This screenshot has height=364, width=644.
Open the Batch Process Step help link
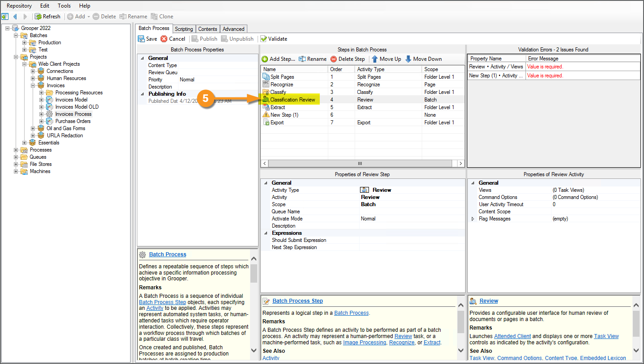coord(297,301)
